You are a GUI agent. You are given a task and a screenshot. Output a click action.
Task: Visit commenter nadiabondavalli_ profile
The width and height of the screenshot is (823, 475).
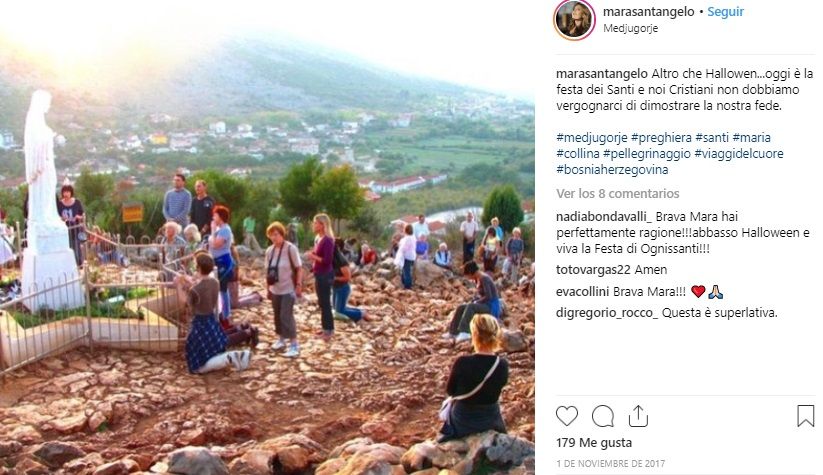(x=604, y=217)
